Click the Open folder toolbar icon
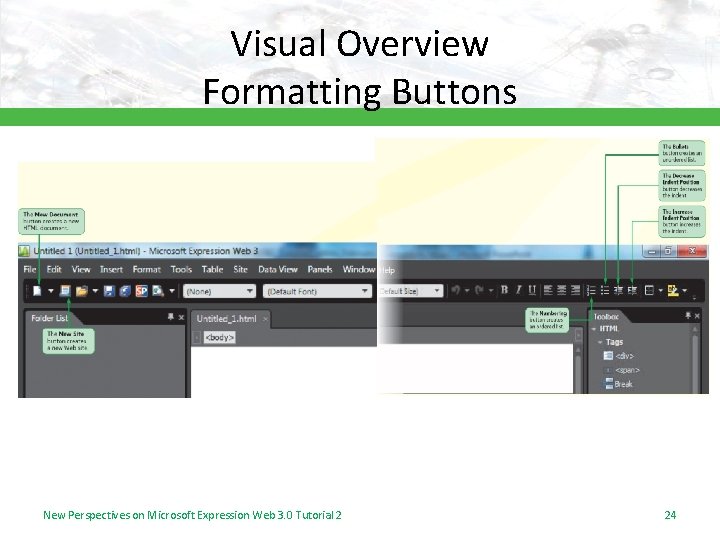 [x=82, y=291]
